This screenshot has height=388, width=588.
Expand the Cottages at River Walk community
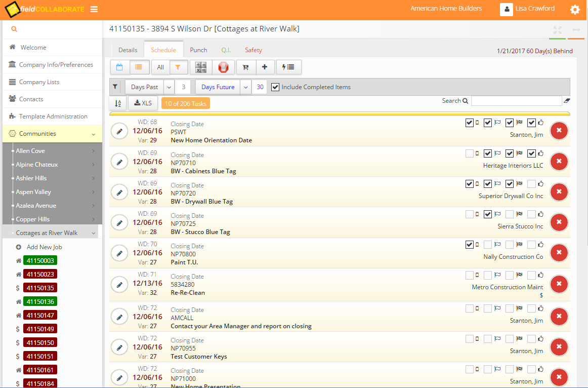51,232
